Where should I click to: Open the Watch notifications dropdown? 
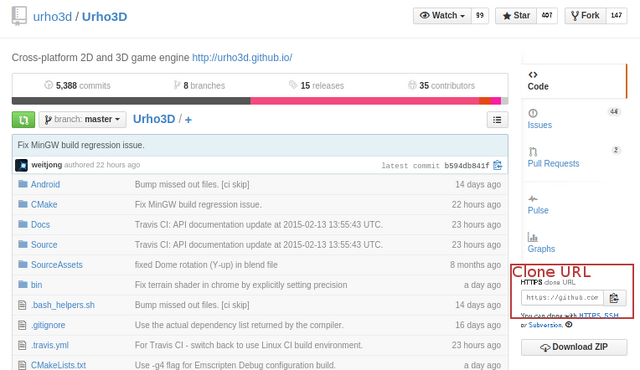point(442,16)
